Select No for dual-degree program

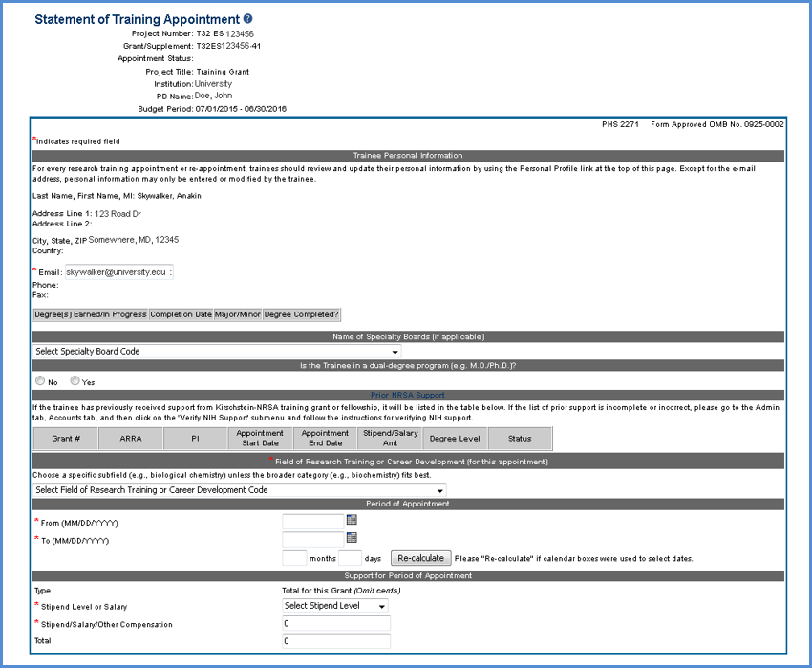coord(40,380)
